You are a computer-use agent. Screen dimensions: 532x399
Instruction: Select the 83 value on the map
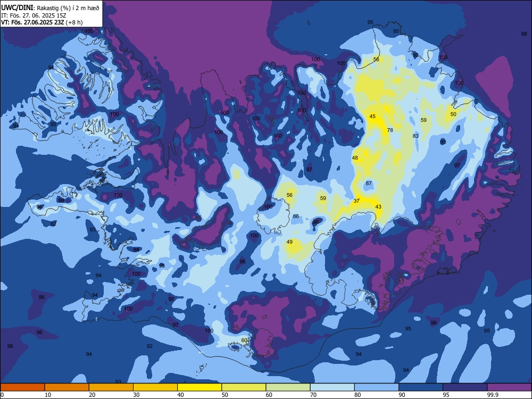[x=415, y=136]
